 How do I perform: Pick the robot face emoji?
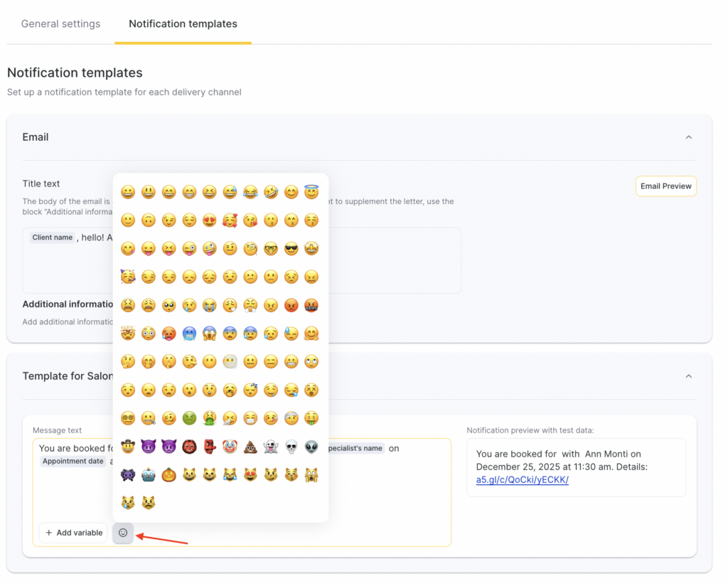pyautogui.click(x=149, y=474)
